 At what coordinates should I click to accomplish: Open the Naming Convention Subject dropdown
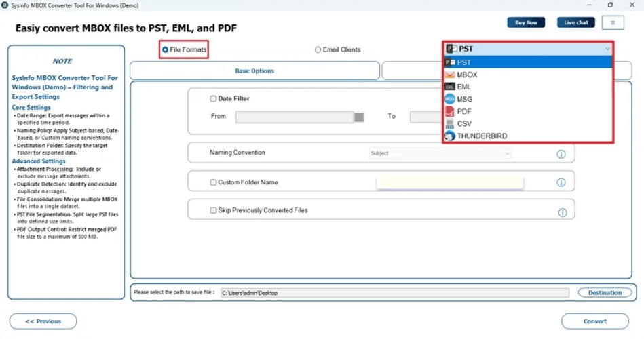tap(440, 153)
